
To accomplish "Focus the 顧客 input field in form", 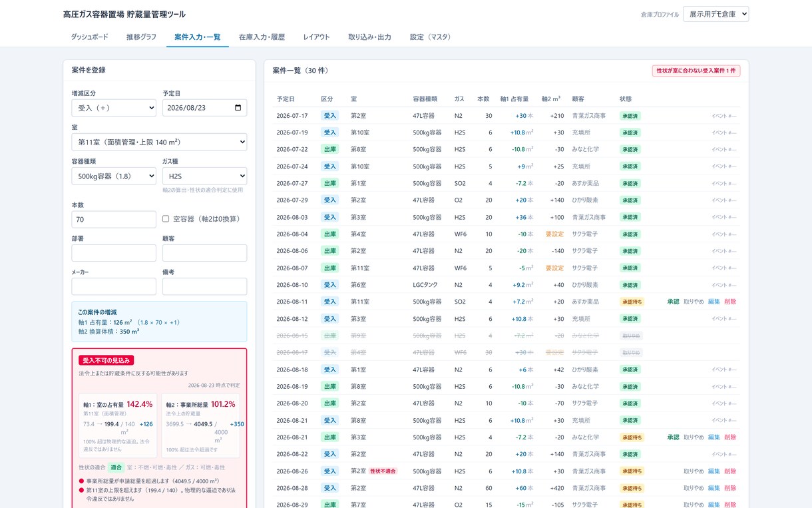I will point(204,253).
